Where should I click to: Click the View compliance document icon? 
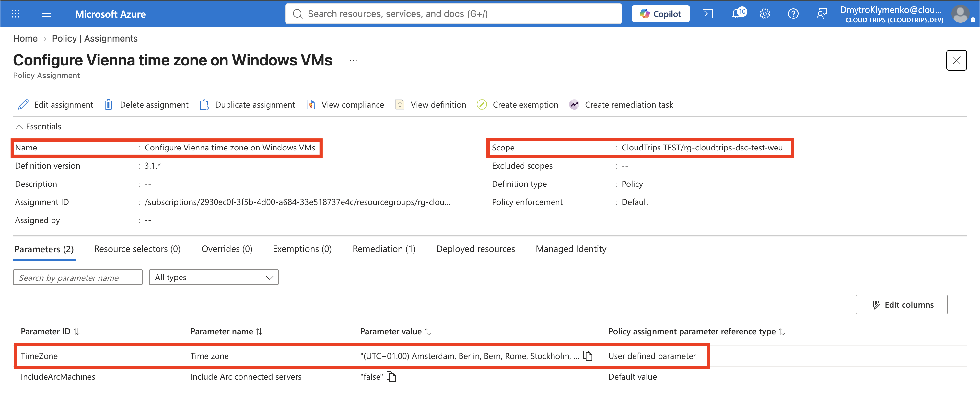point(311,105)
